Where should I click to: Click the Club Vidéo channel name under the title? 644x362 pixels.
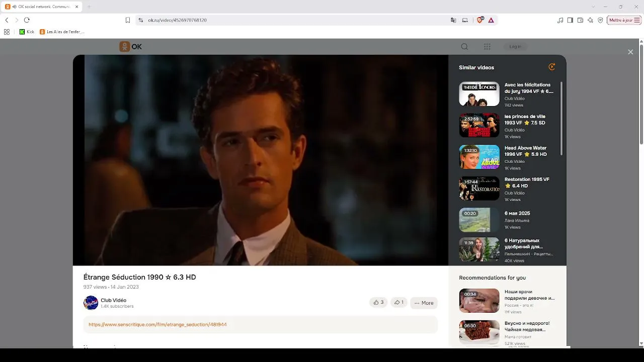click(x=113, y=300)
